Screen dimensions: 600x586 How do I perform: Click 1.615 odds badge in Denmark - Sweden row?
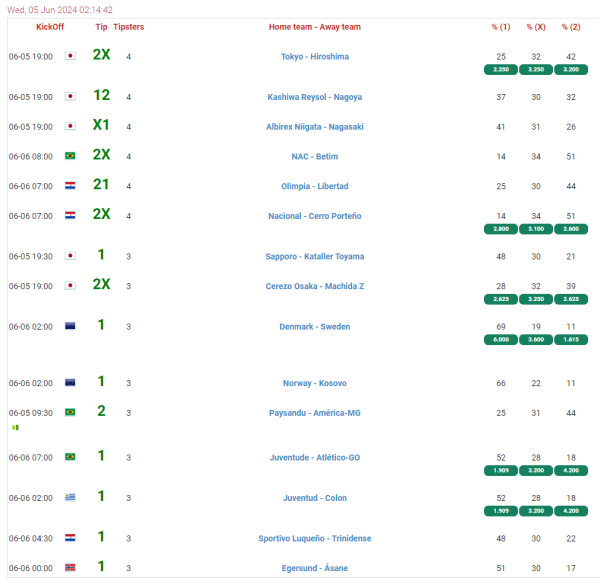571,340
